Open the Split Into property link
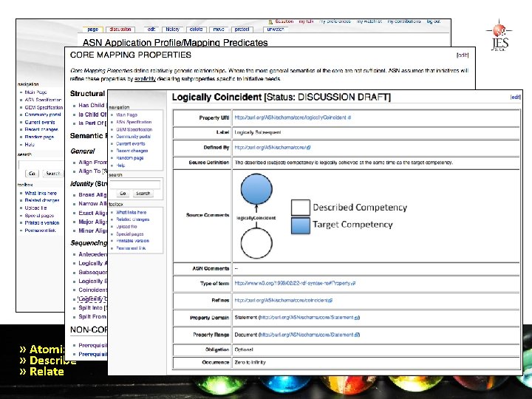 pos(90,307)
